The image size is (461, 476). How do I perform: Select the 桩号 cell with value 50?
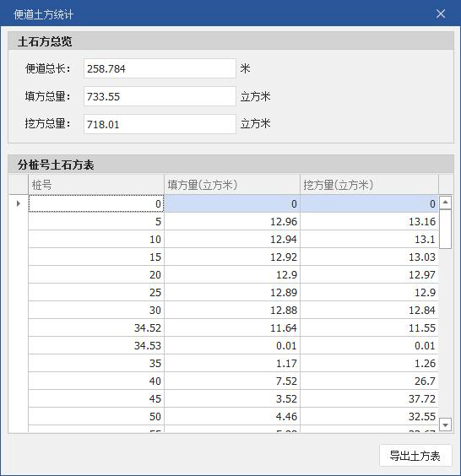coord(96,416)
